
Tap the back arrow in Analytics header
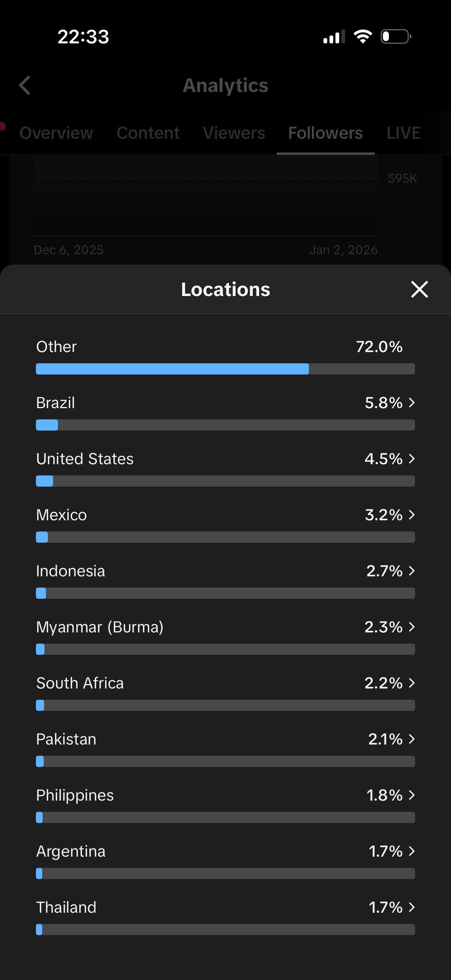(25, 85)
